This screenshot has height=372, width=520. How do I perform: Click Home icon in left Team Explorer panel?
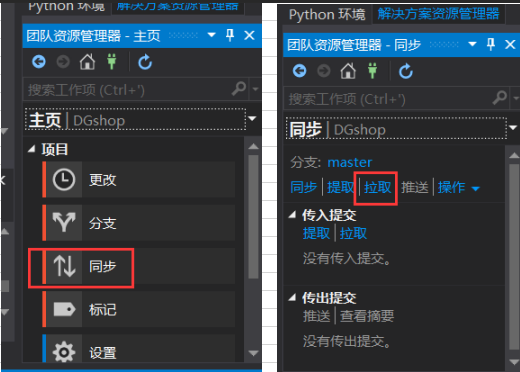click(87, 62)
